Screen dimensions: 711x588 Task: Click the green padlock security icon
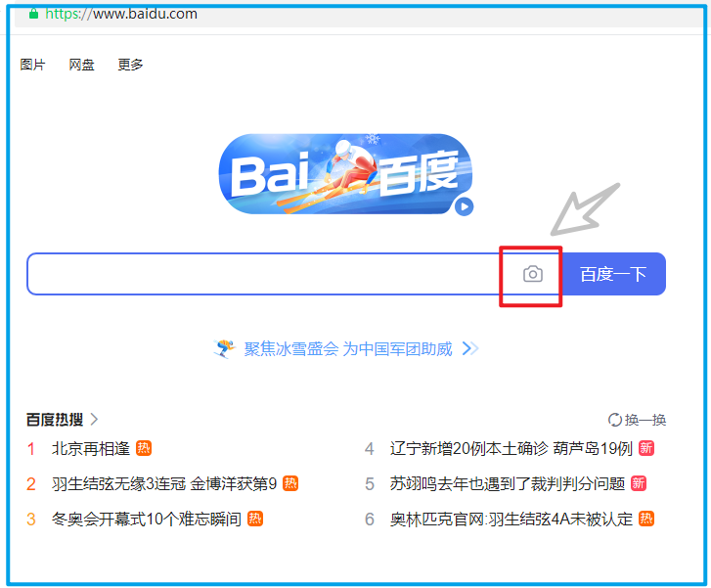(x=33, y=14)
